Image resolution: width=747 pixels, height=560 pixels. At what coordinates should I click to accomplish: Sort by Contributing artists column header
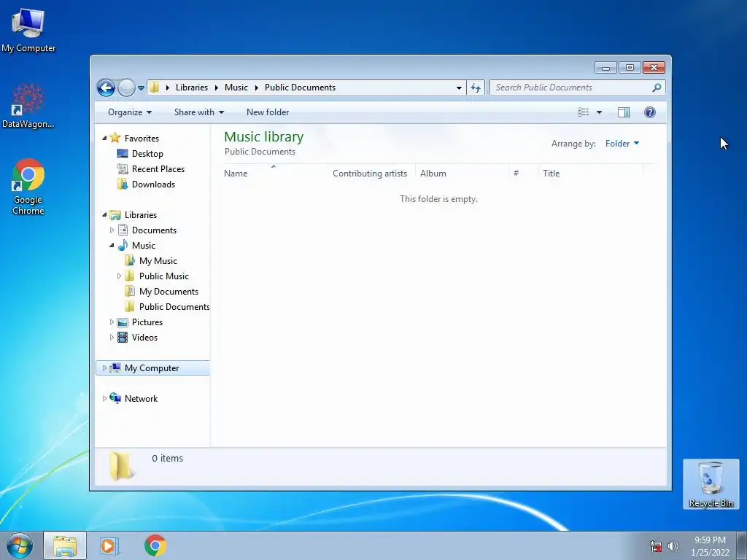tap(371, 174)
